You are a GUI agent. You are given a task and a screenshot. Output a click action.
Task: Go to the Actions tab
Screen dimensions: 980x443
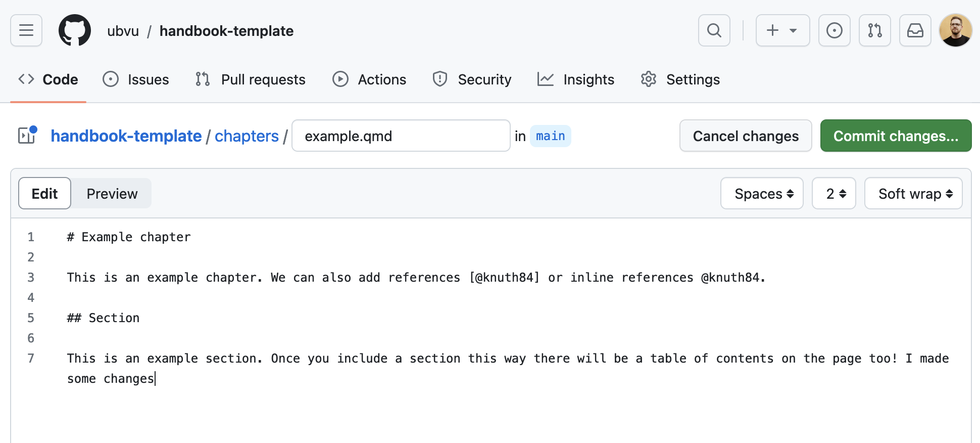[x=369, y=79]
